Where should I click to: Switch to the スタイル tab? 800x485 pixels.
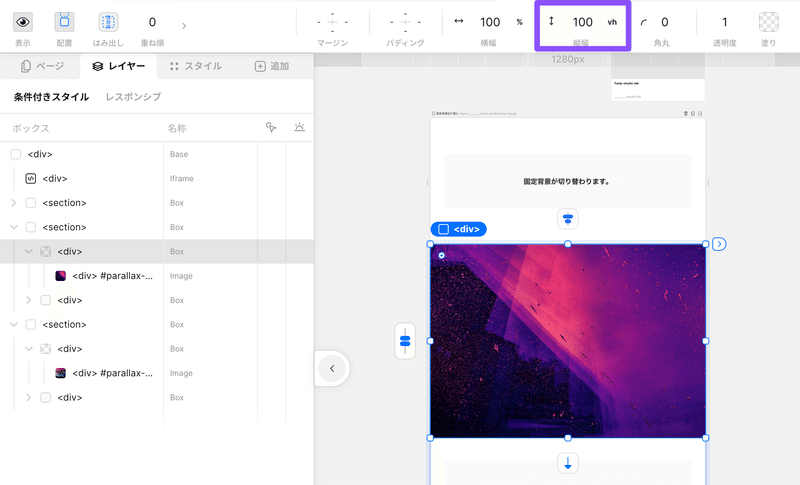[195, 66]
